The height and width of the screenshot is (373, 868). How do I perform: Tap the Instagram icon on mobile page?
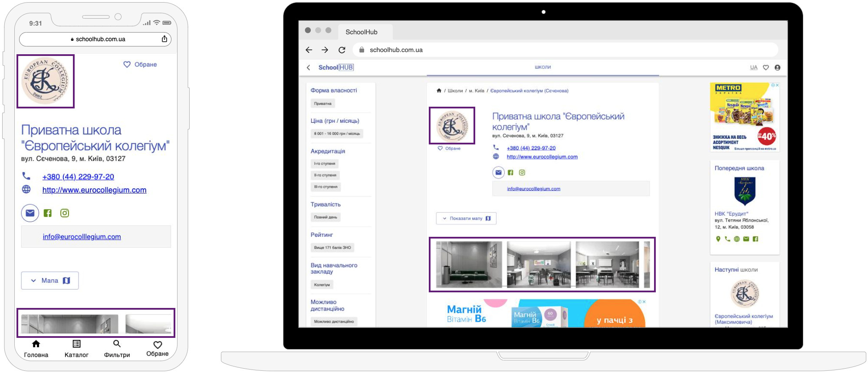tap(65, 213)
